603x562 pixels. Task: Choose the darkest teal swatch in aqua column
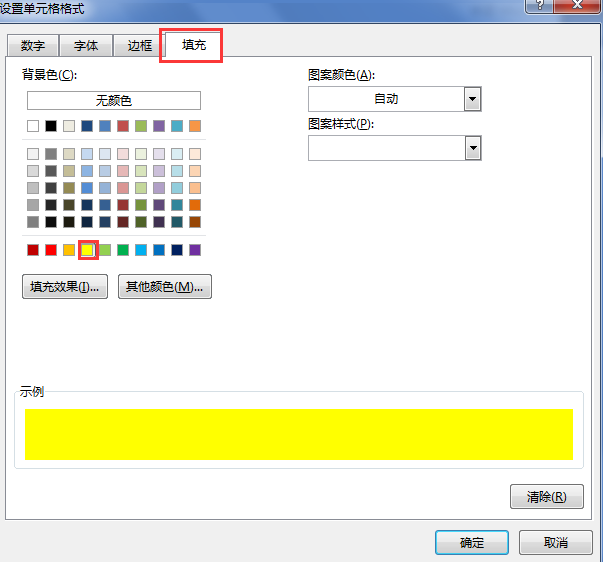click(x=177, y=222)
